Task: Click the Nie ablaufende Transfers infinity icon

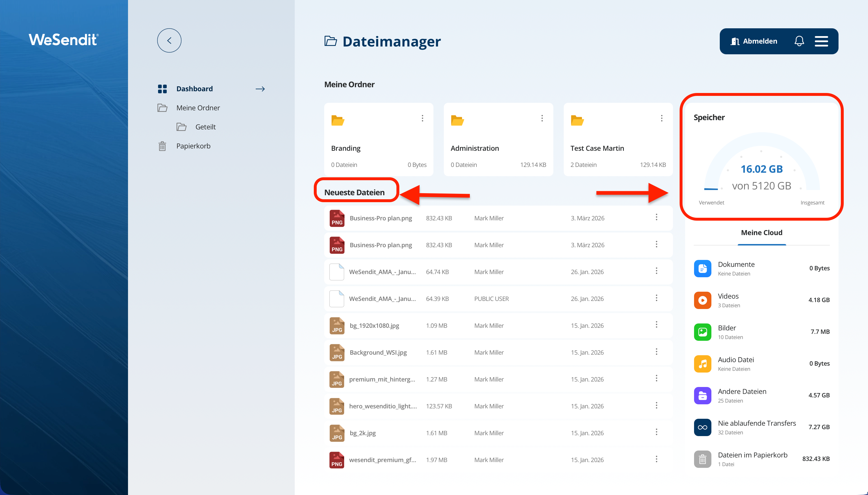Action: tap(702, 427)
